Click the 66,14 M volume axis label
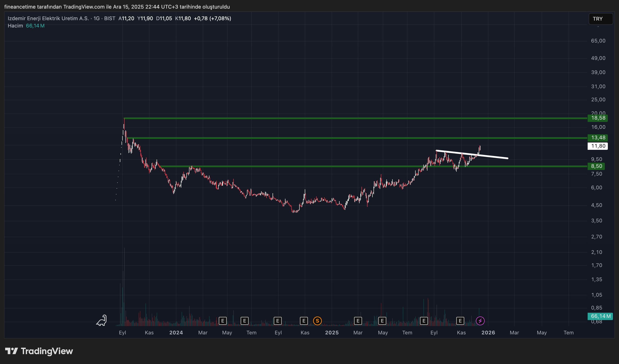 tap(600, 316)
